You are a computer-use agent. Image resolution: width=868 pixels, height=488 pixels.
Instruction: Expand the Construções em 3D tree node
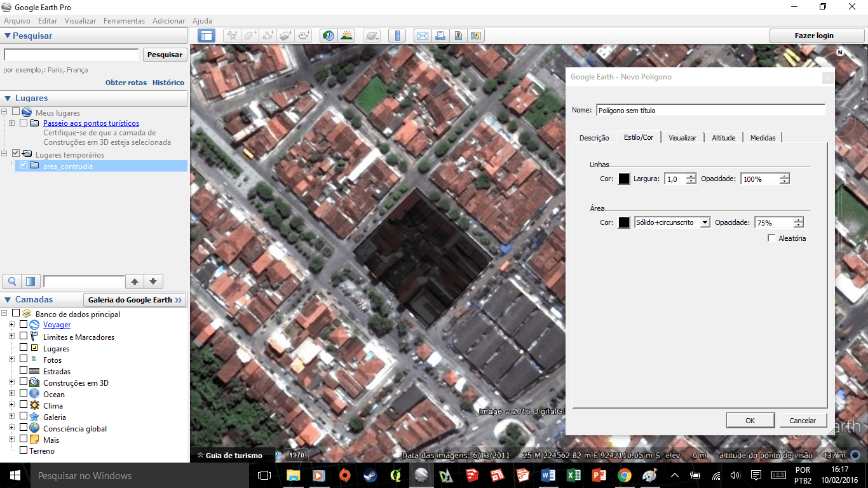click(11, 383)
